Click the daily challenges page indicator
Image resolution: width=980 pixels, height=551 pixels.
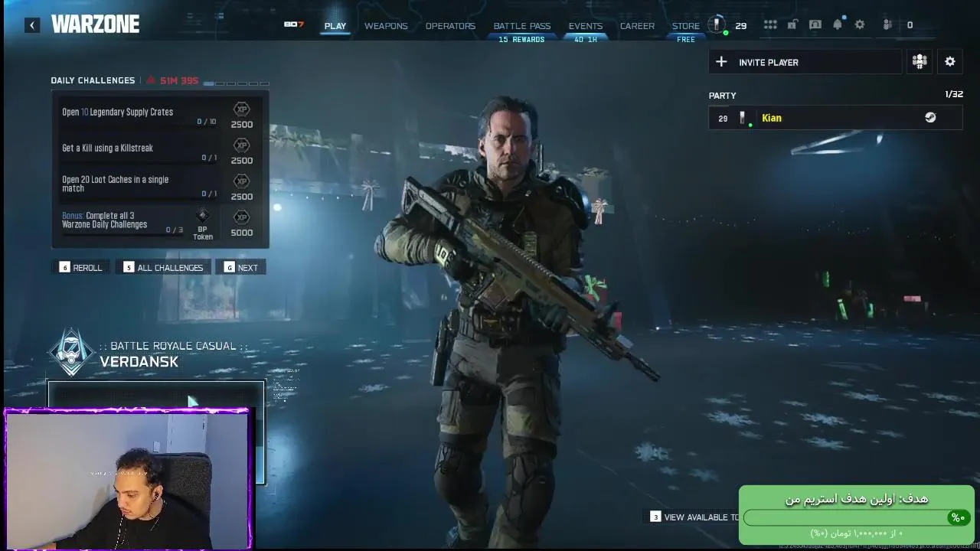click(237, 83)
